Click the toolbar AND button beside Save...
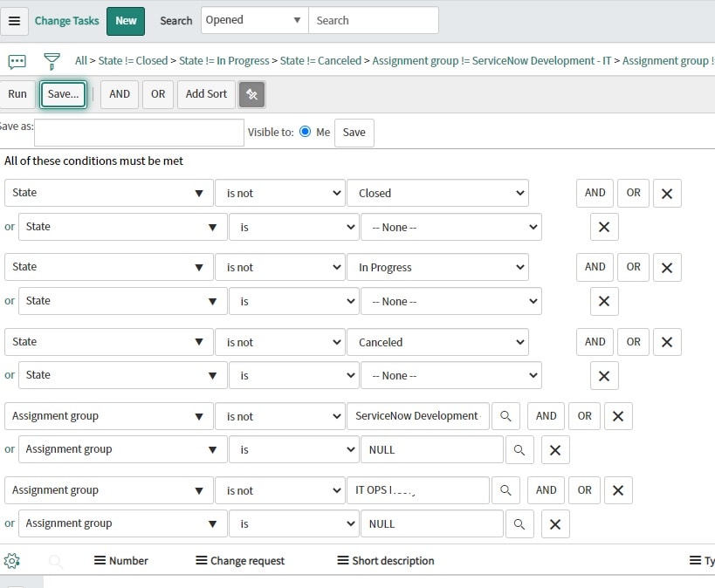Viewport: 715px width, 588px height. pos(120,94)
